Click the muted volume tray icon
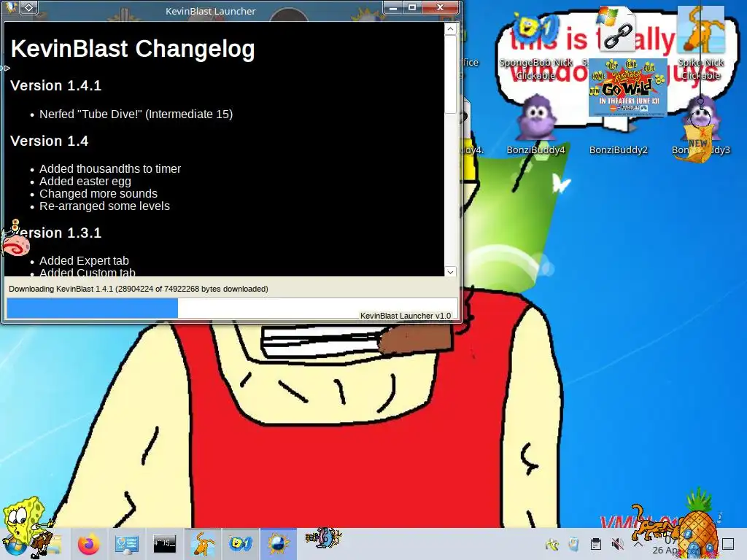This screenshot has height=560, width=747. pyautogui.click(x=617, y=544)
